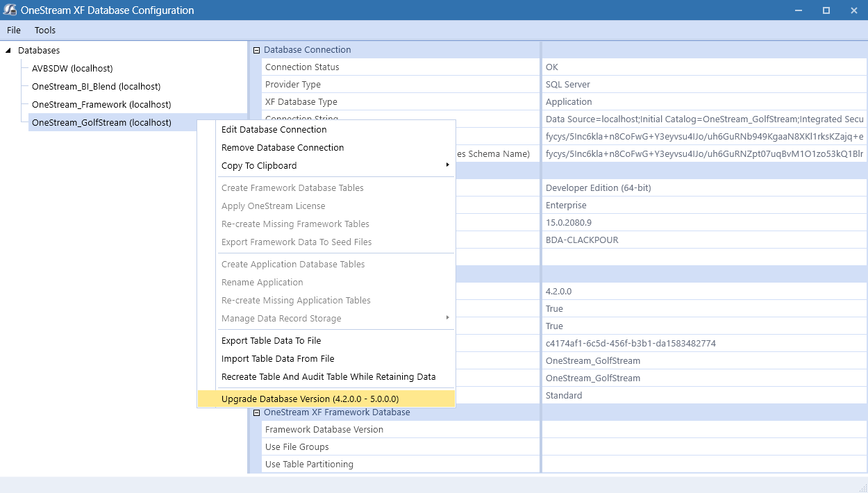Select Upgrade Database Version (4.2.0.0 - 5.0.0.0)

326,399
